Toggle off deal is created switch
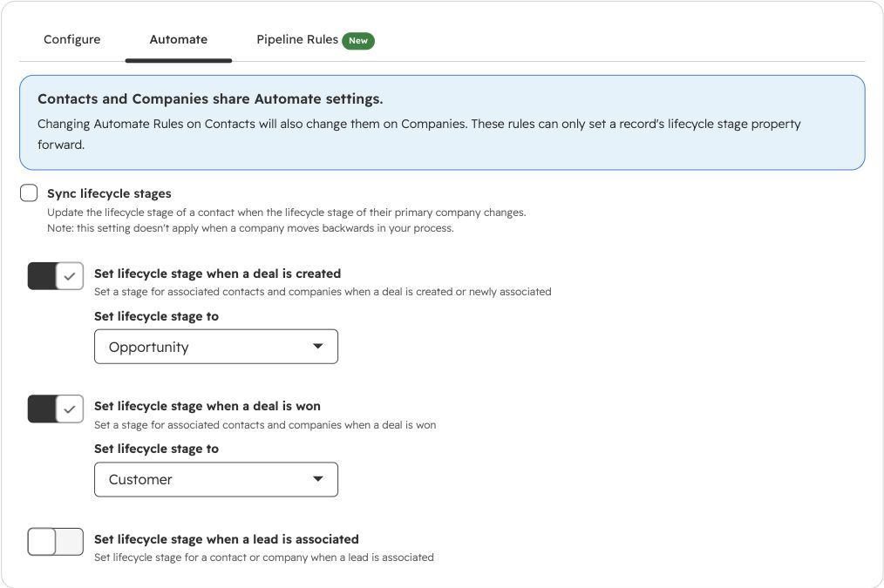884x588 pixels. [x=55, y=276]
